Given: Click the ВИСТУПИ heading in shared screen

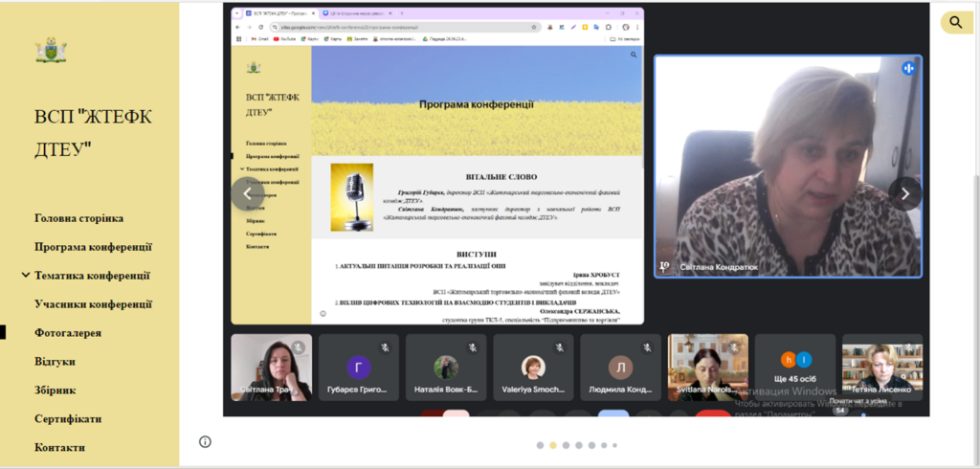Looking at the screenshot, I should pyautogui.click(x=477, y=255).
